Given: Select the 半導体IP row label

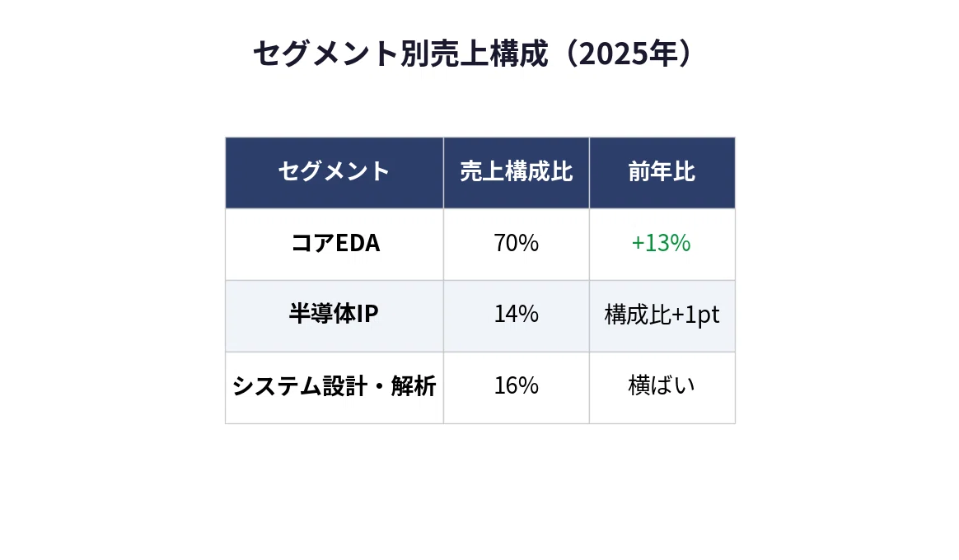Looking at the screenshot, I should click(334, 315).
